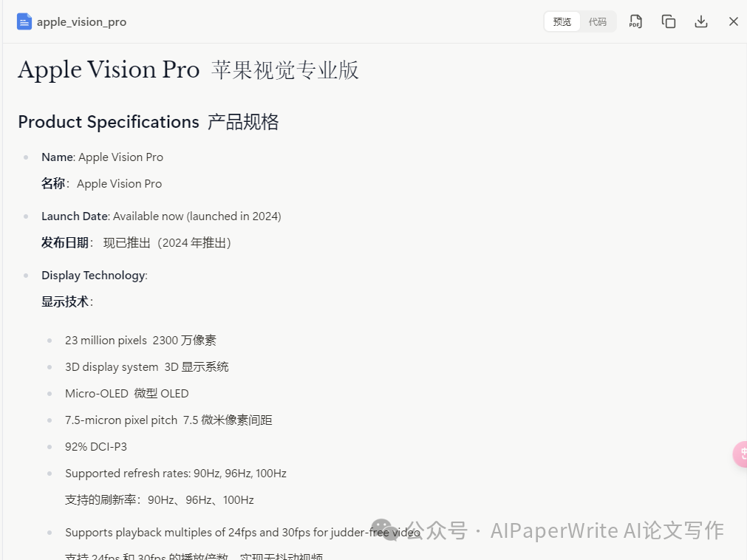Export the document as PDF
The width and height of the screenshot is (747, 560).
tap(635, 22)
